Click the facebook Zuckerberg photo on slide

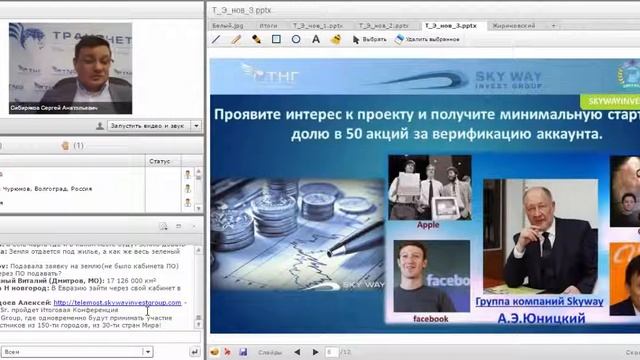[431, 276]
